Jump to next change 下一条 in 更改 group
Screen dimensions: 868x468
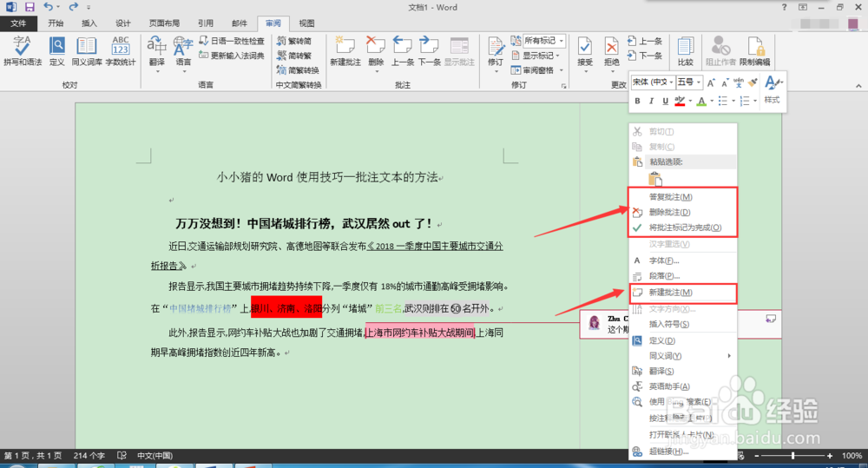coord(645,56)
